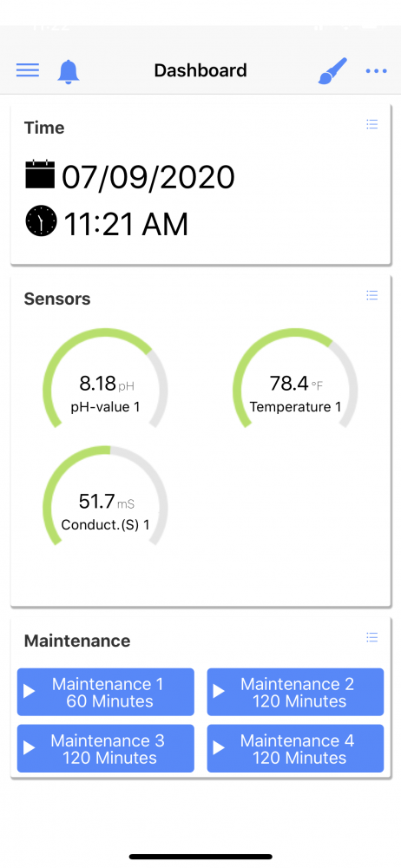Tap the clock icon beside 11:21 AM

[x=41, y=220]
